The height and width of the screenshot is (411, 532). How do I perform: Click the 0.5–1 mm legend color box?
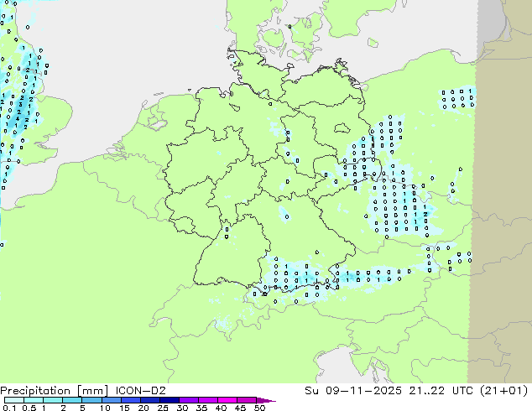click(x=34, y=400)
